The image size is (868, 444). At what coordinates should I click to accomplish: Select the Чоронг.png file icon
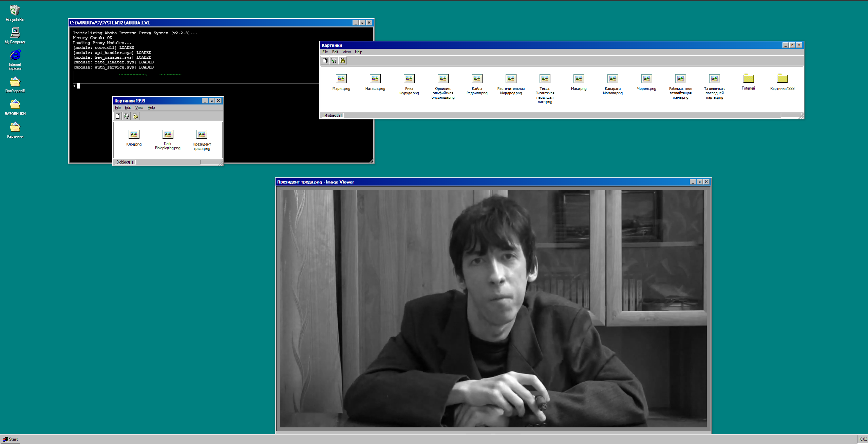point(646,79)
